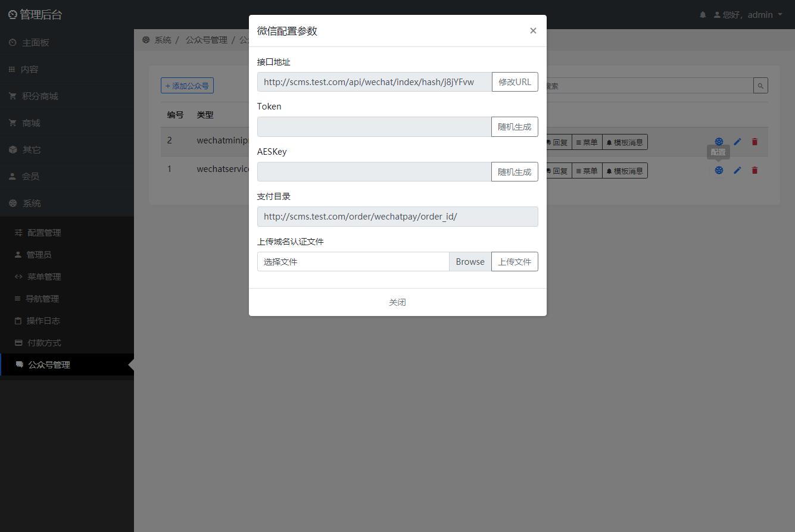
Task: Click the 上传文件 button
Action: pos(515,262)
